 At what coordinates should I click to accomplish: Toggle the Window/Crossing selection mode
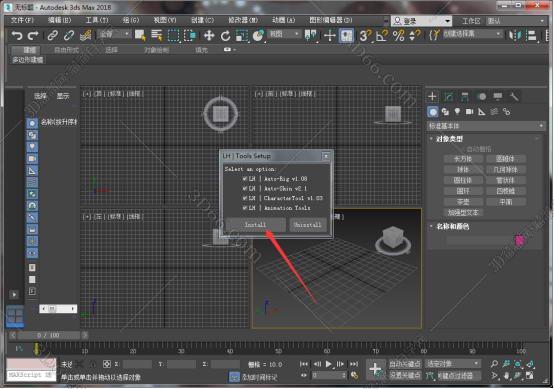pos(190,35)
